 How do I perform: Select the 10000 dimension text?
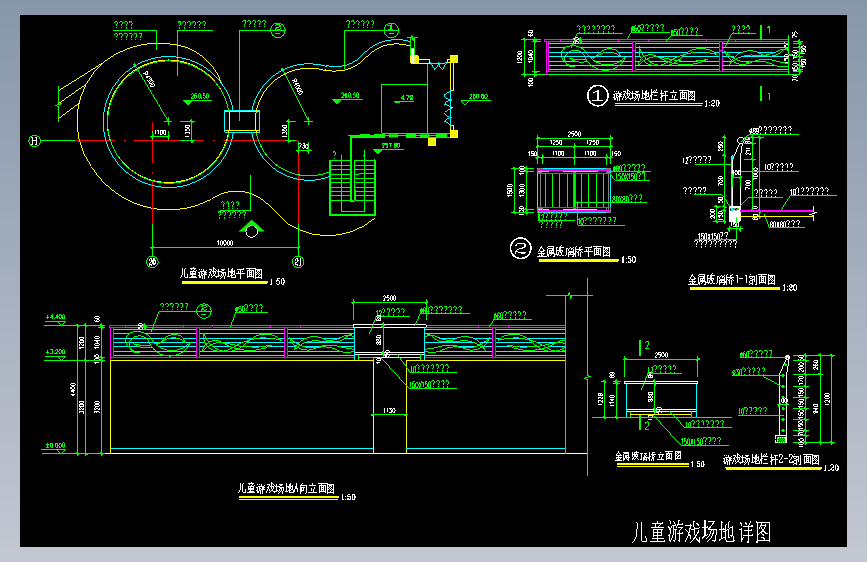click(225, 243)
